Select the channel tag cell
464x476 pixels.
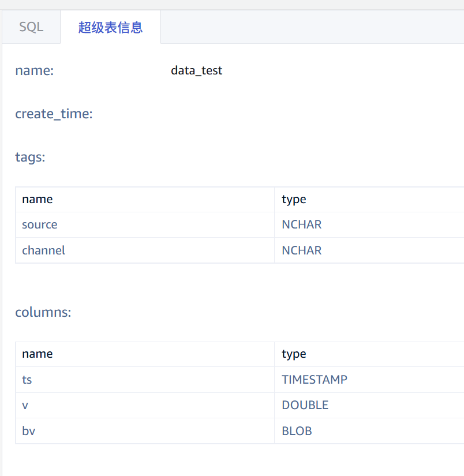click(x=43, y=250)
